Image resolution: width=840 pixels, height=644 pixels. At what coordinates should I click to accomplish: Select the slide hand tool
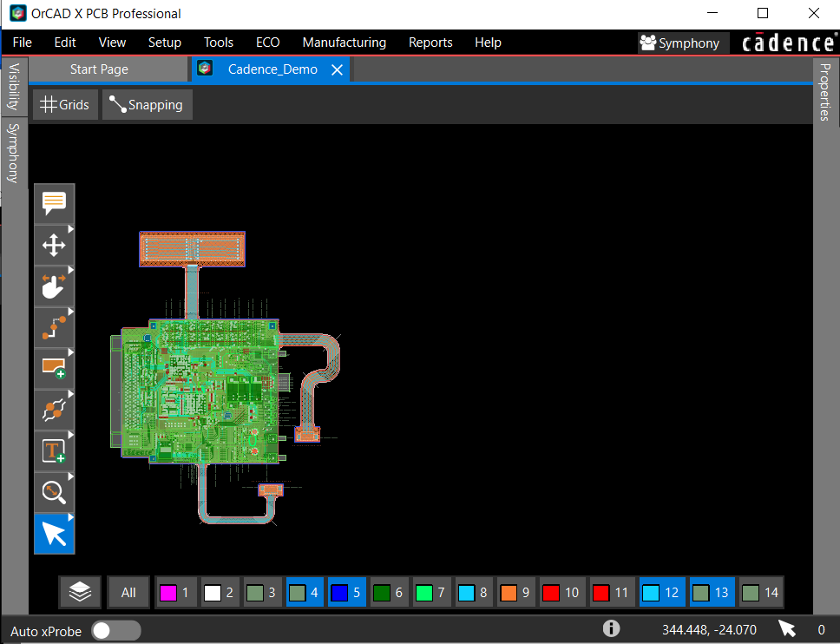pyautogui.click(x=54, y=286)
